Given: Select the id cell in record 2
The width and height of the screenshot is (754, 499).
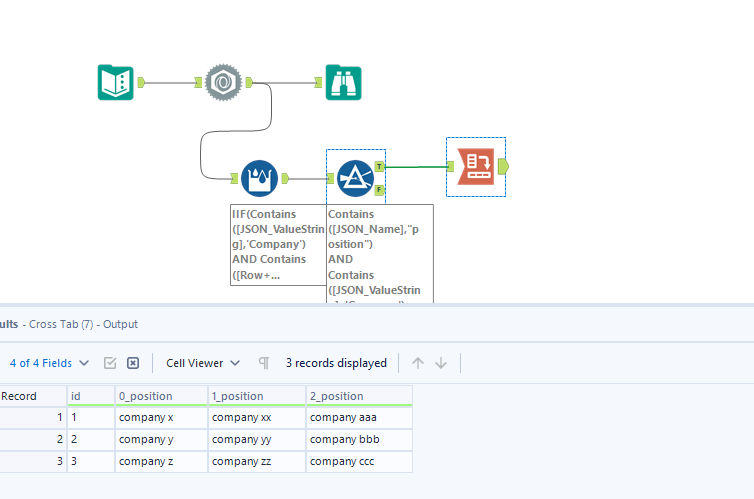Looking at the screenshot, I should pyautogui.click(x=91, y=439).
